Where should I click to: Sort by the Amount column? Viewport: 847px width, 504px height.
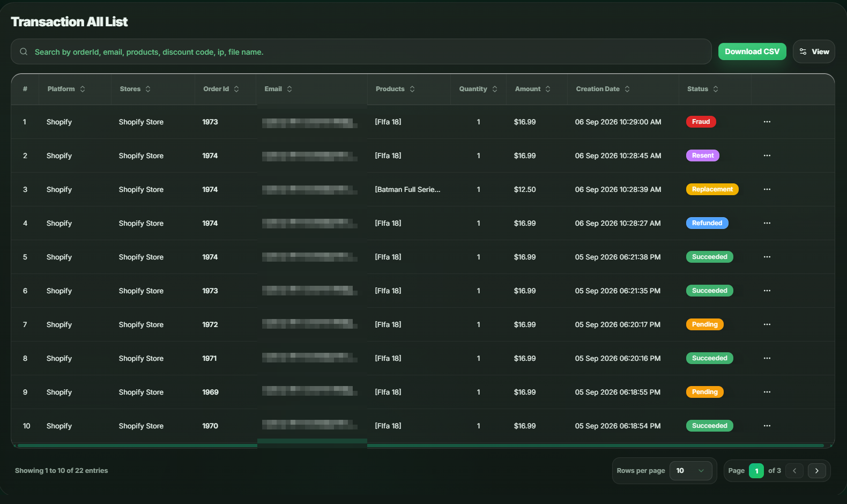[533, 89]
